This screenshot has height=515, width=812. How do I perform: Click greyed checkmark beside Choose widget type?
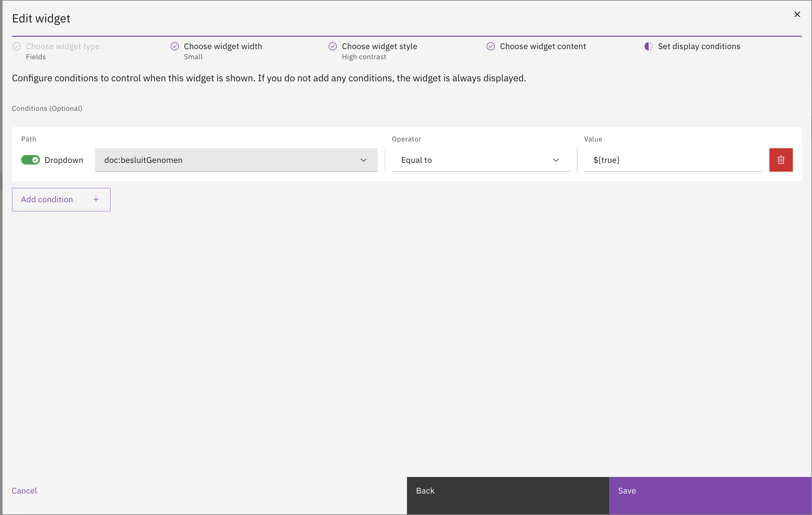[17, 46]
